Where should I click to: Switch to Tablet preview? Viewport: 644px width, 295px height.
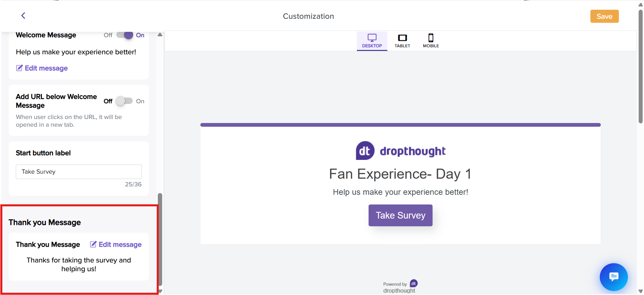402,38
